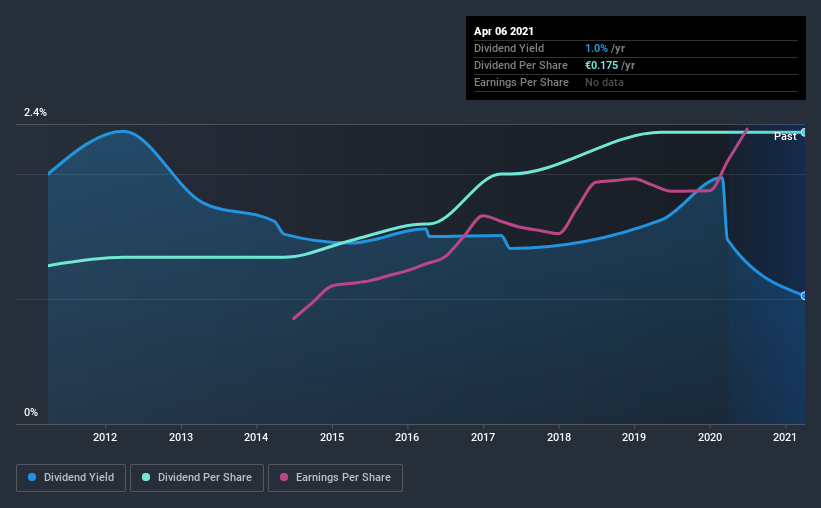Viewport: 821px width, 508px height.
Task: Click the Dividend Yield row label in tooltip
Action: pyautogui.click(x=509, y=48)
